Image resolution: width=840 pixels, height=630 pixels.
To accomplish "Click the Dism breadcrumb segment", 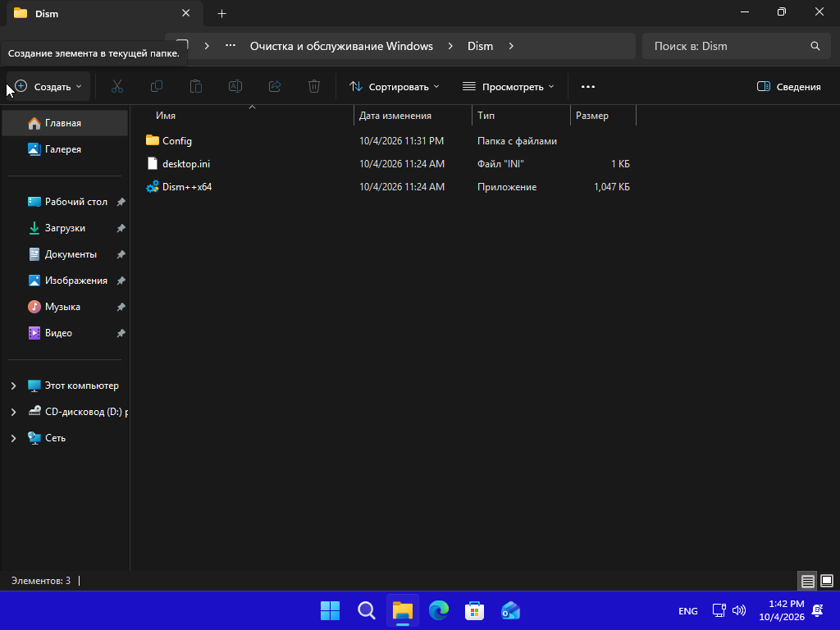I will (480, 46).
